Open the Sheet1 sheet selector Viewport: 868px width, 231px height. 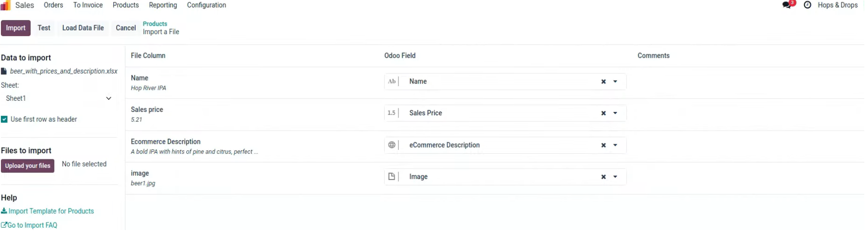(59, 98)
